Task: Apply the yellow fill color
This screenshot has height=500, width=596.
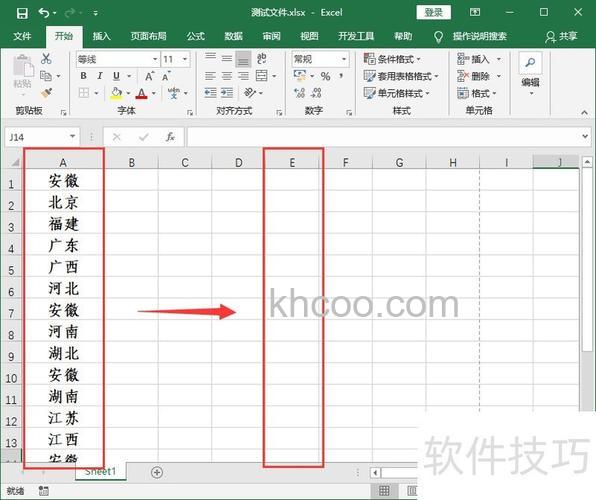Action: point(116,93)
